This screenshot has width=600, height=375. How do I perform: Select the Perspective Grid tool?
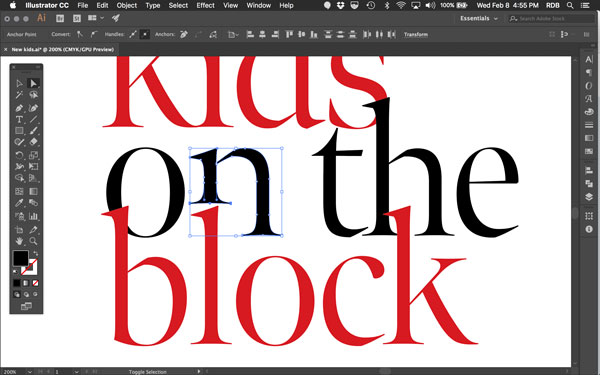pos(33,178)
